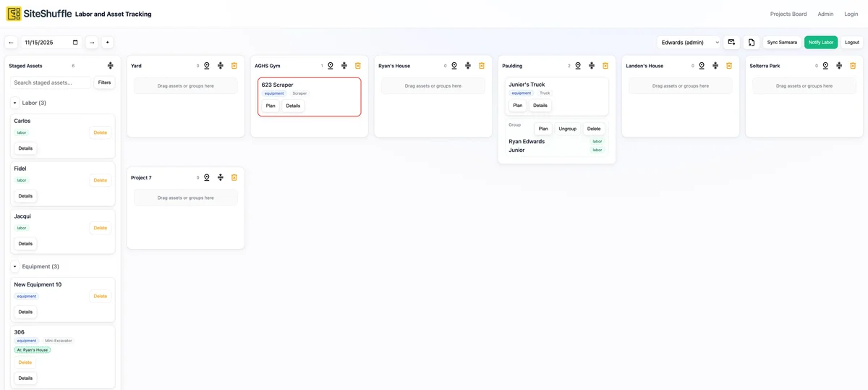This screenshot has height=390, width=868.
Task: Delete the AGHS Gym project via trash icon
Action: tap(358, 66)
